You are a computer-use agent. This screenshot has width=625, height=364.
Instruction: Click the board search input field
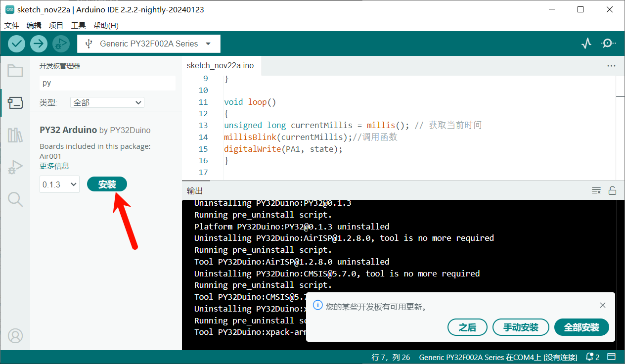click(107, 83)
